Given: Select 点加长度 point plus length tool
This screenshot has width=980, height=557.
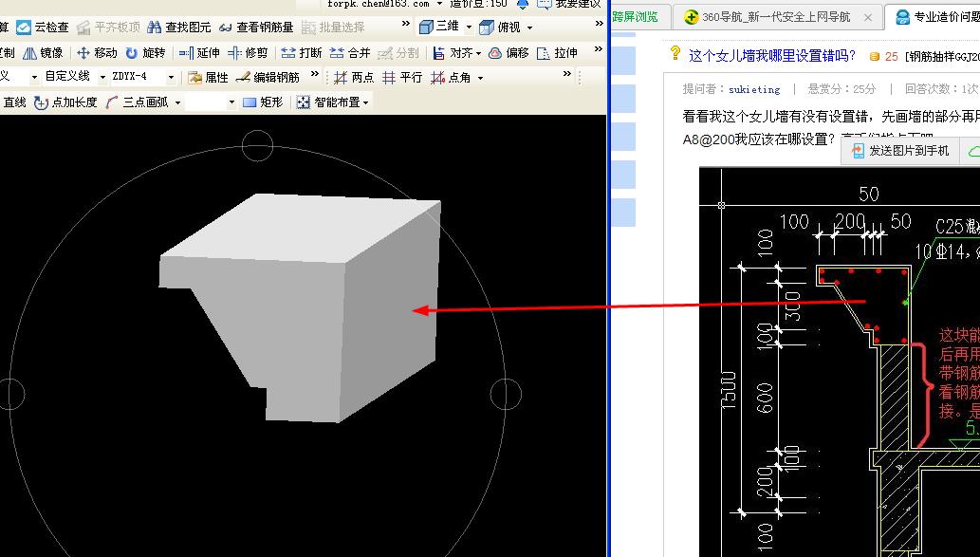Looking at the screenshot, I should 65,102.
